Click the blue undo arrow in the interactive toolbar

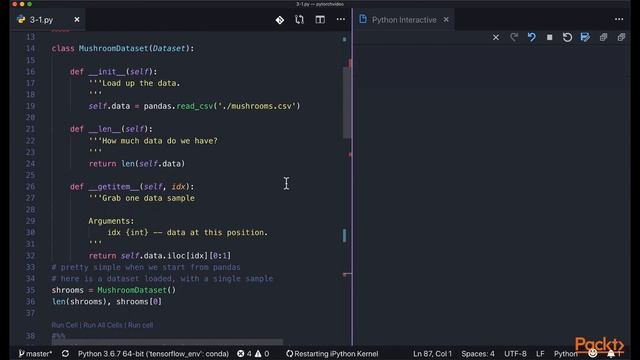pos(531,38)
